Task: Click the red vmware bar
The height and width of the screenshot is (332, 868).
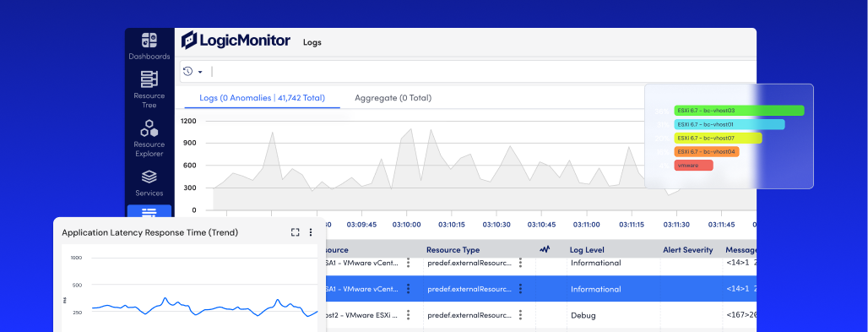Action: [693, 166]
